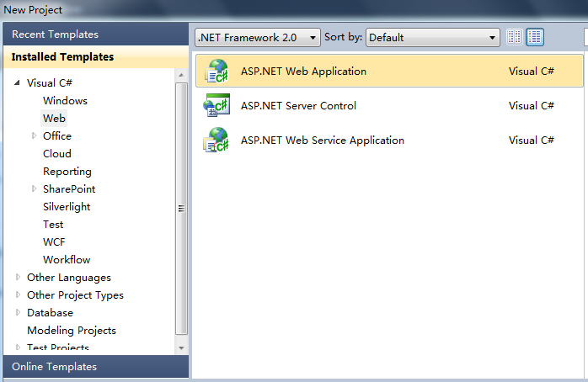Select the Windows template category
The image size is (588, 382).
[x=65, y=101]
